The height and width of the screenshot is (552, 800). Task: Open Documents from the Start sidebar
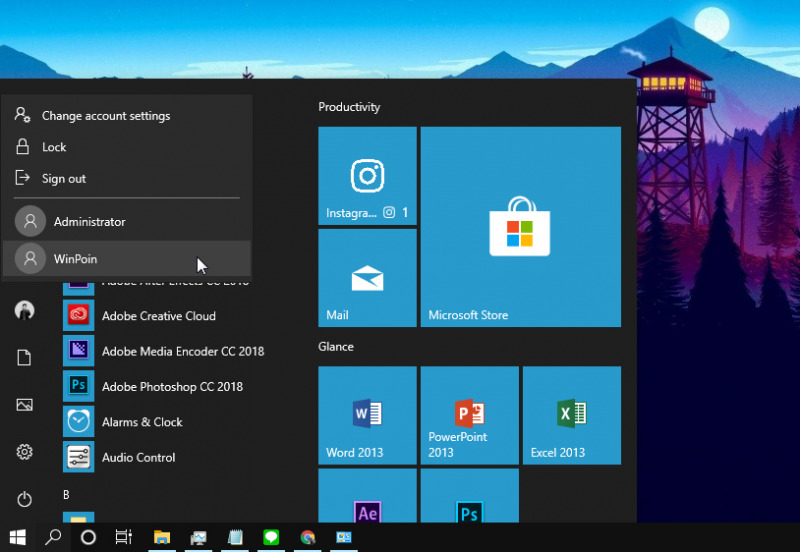tap(24, 358)
